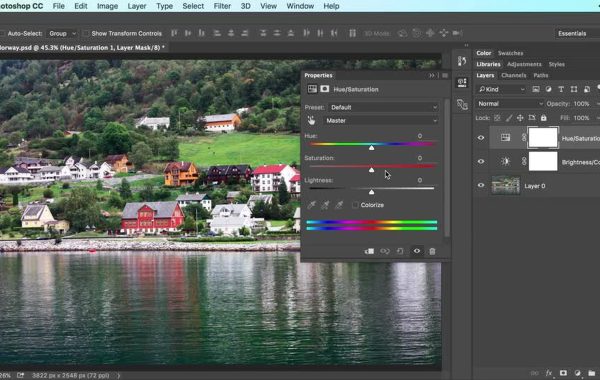Screen dimensions: 600x380
Task: Clip the adjustment to the layer below
Action: coord(369,251)
